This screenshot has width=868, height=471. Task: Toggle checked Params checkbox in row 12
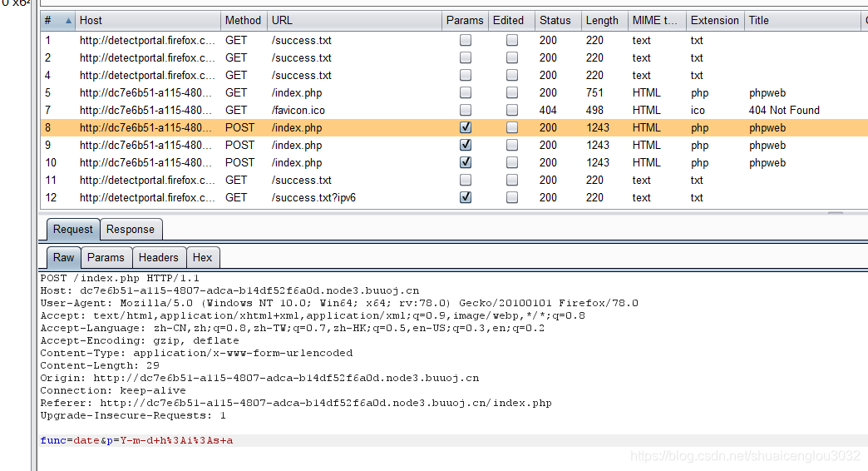(x=466, y=197)
